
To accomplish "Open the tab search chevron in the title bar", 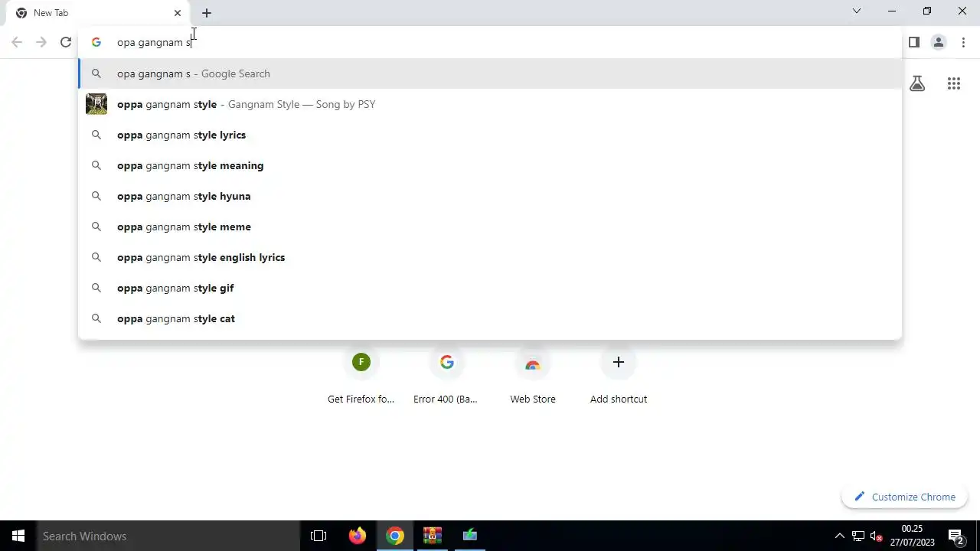I will point(857,11).
